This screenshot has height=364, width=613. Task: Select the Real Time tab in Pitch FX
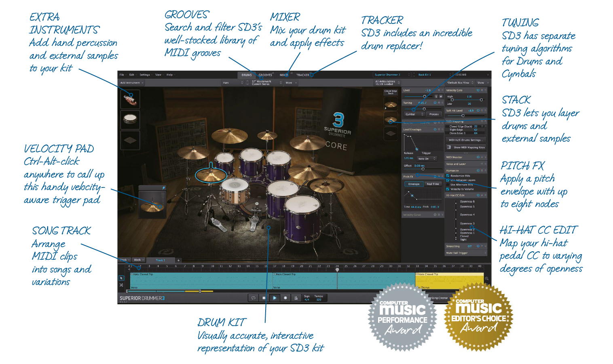[433, 184]
